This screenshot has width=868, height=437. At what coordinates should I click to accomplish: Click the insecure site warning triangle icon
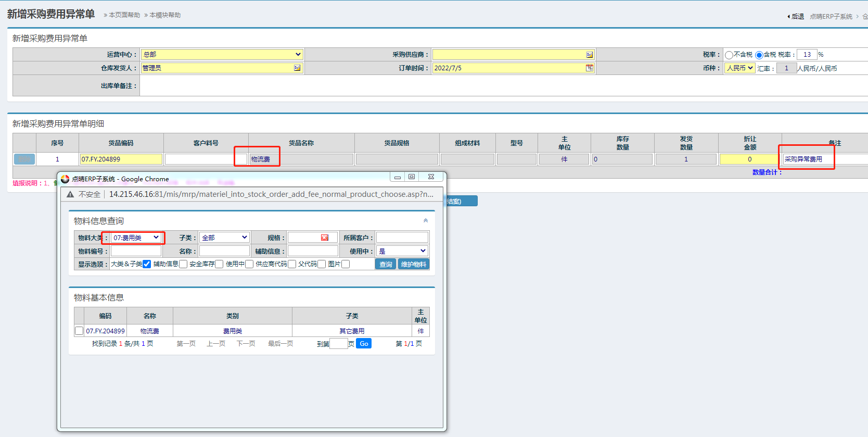point(70,194)
